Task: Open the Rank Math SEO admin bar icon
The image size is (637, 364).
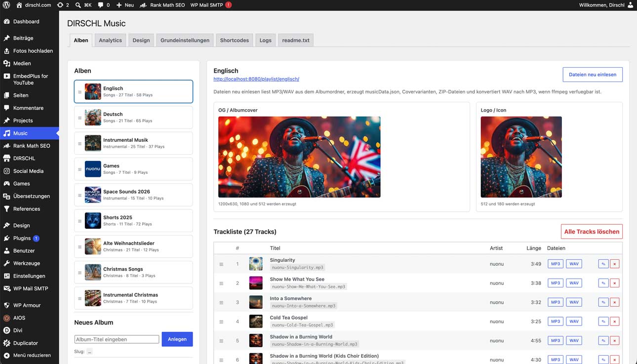Action: pyautogui.click(x=143, y=5)
